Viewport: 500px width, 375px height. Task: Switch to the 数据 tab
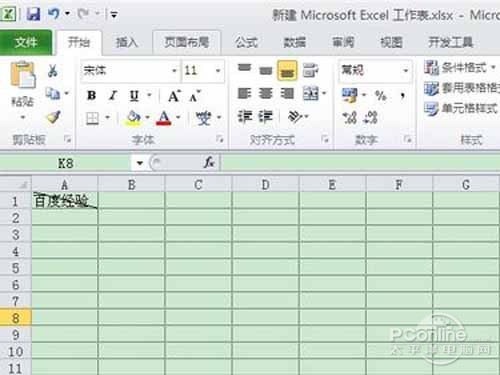[295, 42]
